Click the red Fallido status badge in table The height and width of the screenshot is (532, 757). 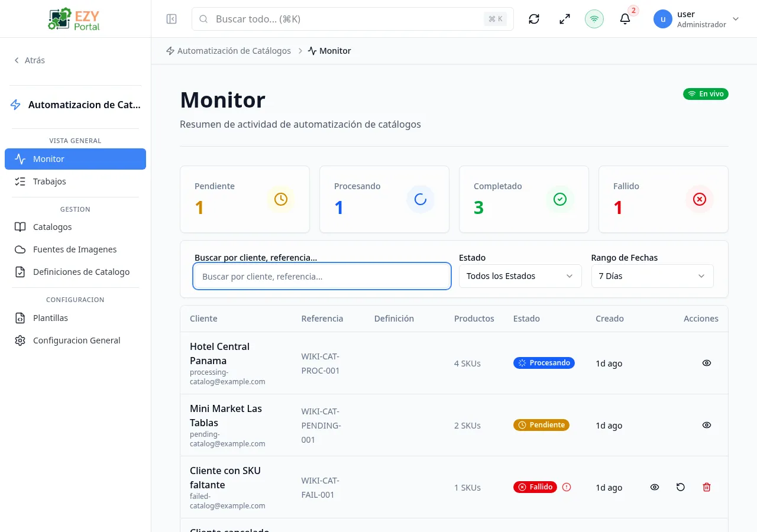[x=535, y=487]
